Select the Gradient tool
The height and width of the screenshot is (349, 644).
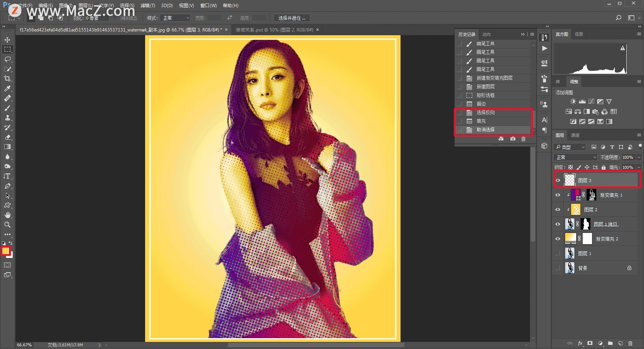(7, 147)
